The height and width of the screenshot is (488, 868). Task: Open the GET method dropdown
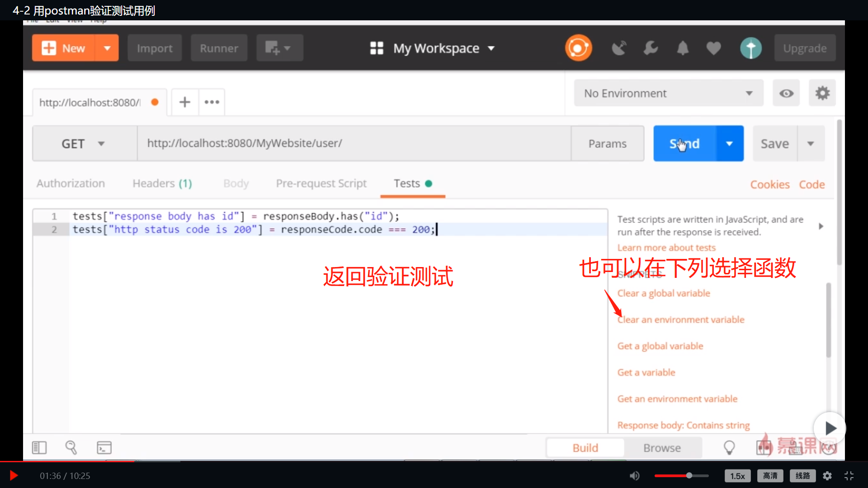[x=84, y=143]
